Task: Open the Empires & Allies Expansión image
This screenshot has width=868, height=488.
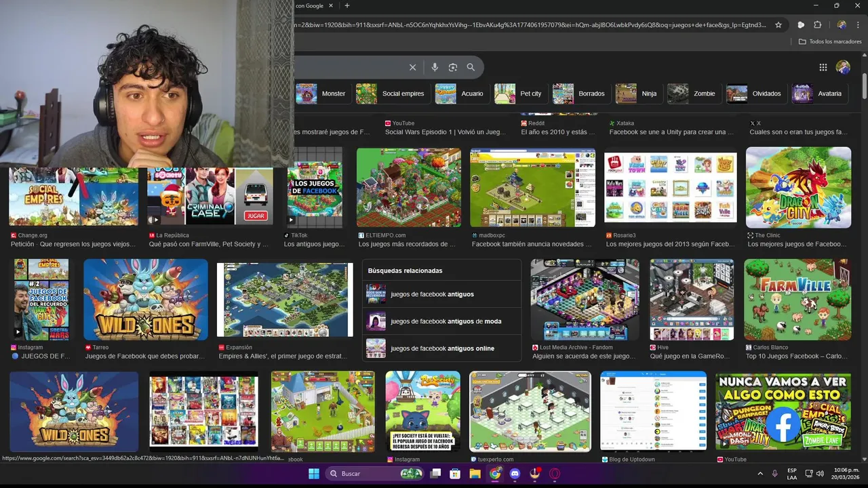Action: [285, 300]
